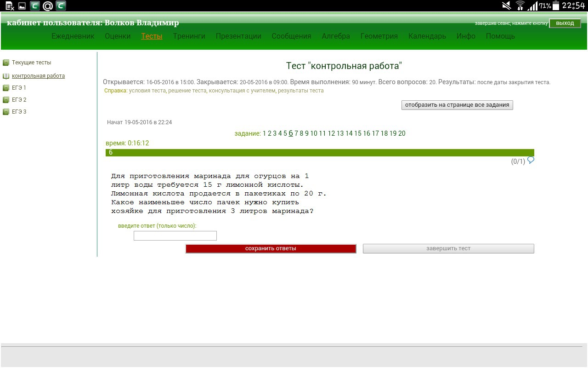Click the answer number input field
Viewport: 588px width, 368px height.
175,236
